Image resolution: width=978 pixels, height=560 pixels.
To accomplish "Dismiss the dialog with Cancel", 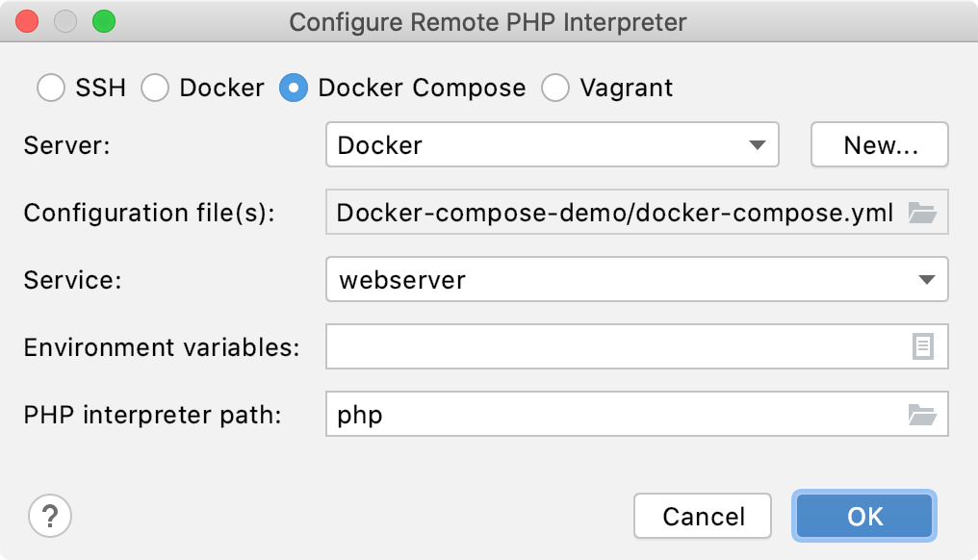I will pyautogui.click(x=703, y=516).
